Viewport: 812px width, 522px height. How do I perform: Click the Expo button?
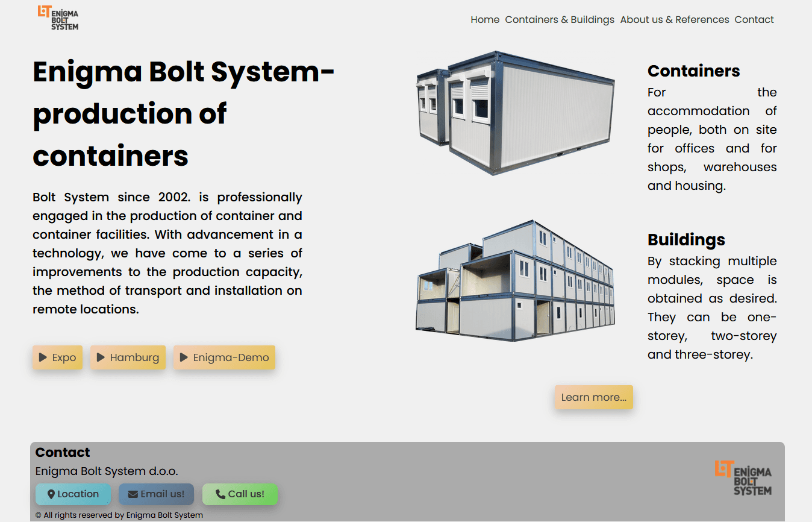(58, 357)
